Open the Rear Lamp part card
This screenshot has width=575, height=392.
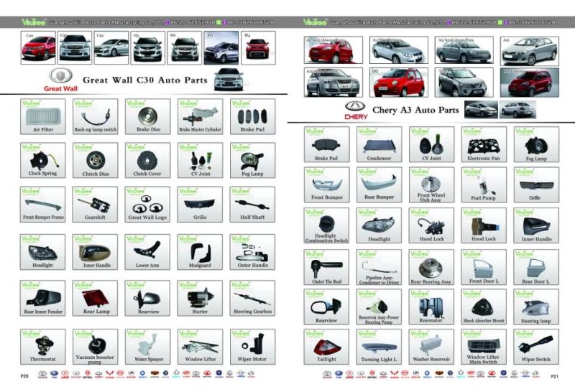[96, 298]
